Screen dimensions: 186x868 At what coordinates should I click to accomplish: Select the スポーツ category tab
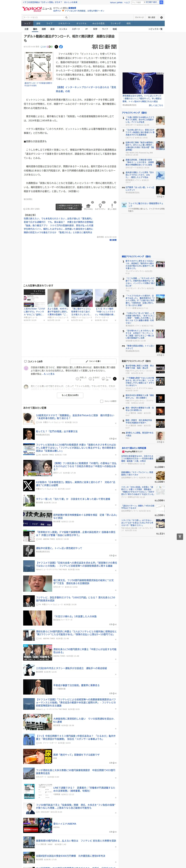click(76, 29)
